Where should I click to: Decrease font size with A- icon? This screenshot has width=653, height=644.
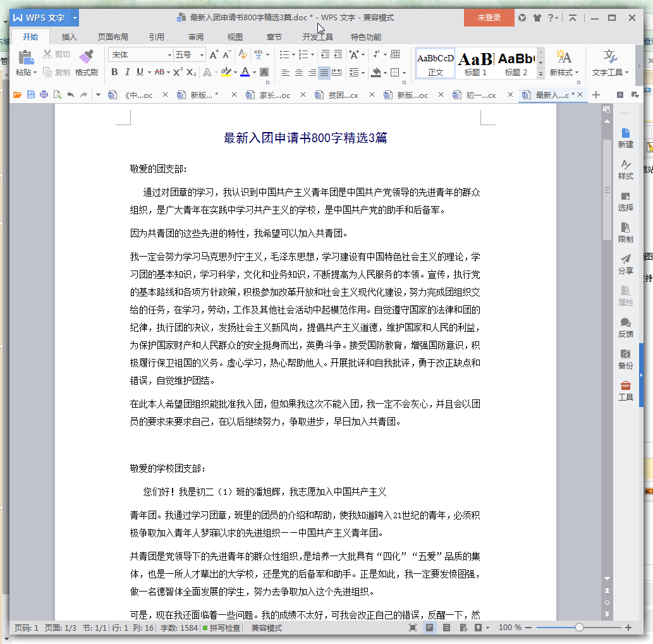pos(227,54)
